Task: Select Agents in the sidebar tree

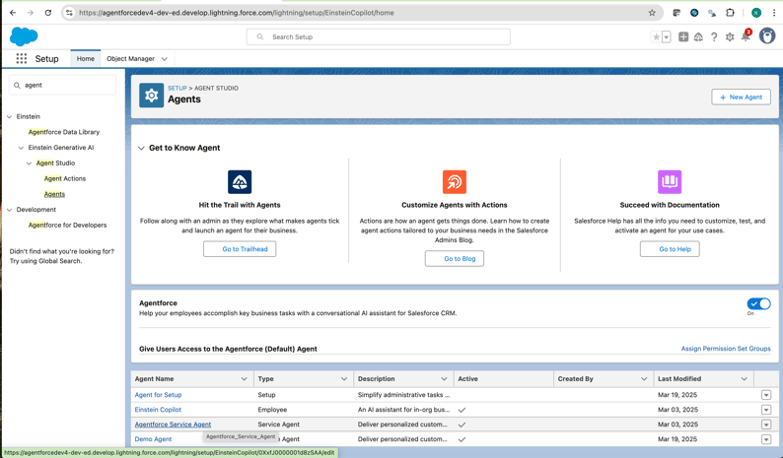Action: [54, 194]
